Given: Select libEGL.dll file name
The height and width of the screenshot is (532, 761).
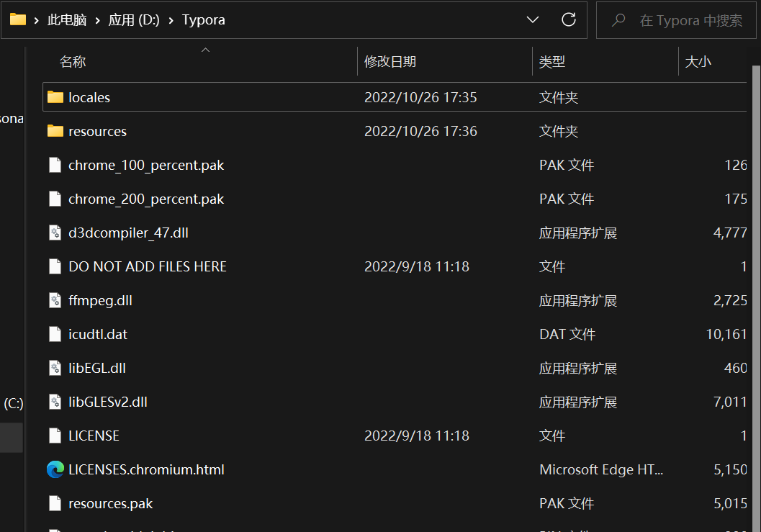Looking at the screenshot, I should [x=97, y=368].
